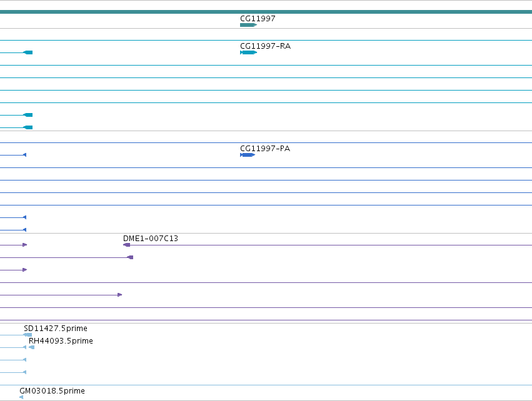
Task: Select the CG11997-PA blue arrow glyph
Action: pyautogui.click(x=248, y=155)
